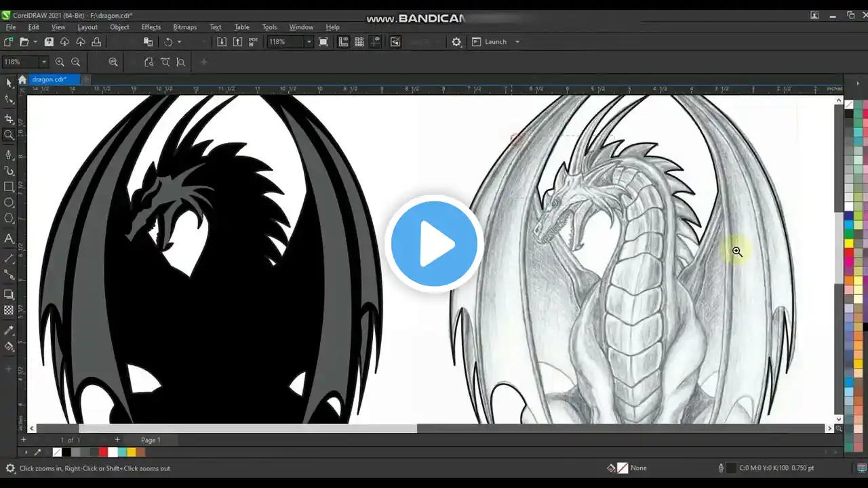The height and width of the screenshot is (488, 868).
Task: Open the Launch dropdown arrow
Action: click(517, 42)
